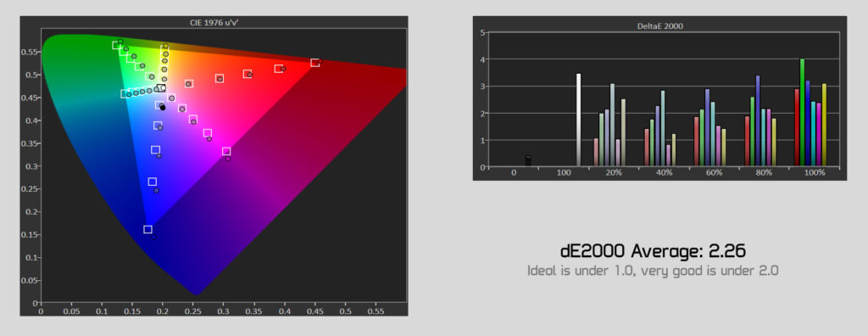Click the red bar in the 40% group
868x336 pixels.
[647, 148]
